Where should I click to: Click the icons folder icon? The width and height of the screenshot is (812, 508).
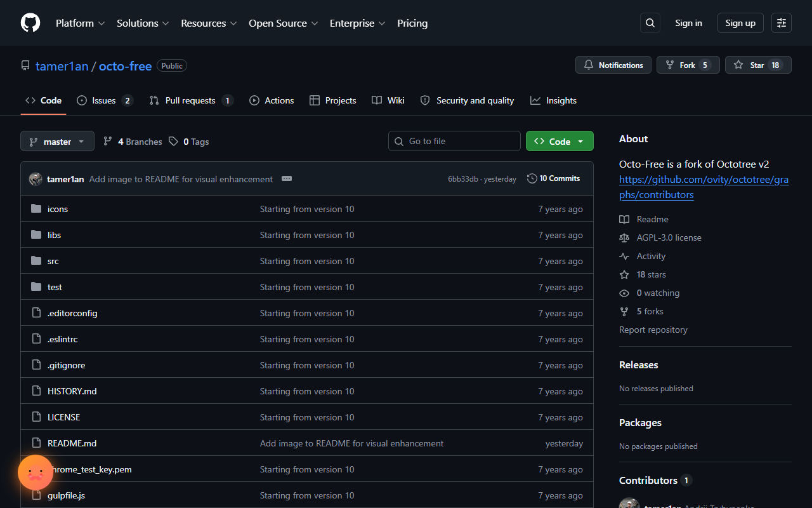[x=36, y=209]
